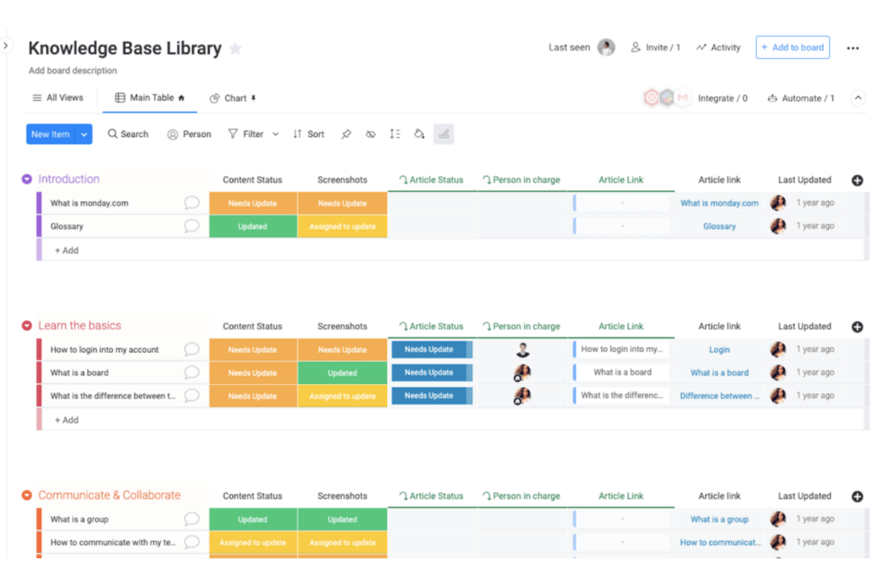Image resolution: width=882 pixels, height=588 pixels.
Task: Open the Filter dropdown chevron
Action: pyautogui.click(x=275, y=134)
